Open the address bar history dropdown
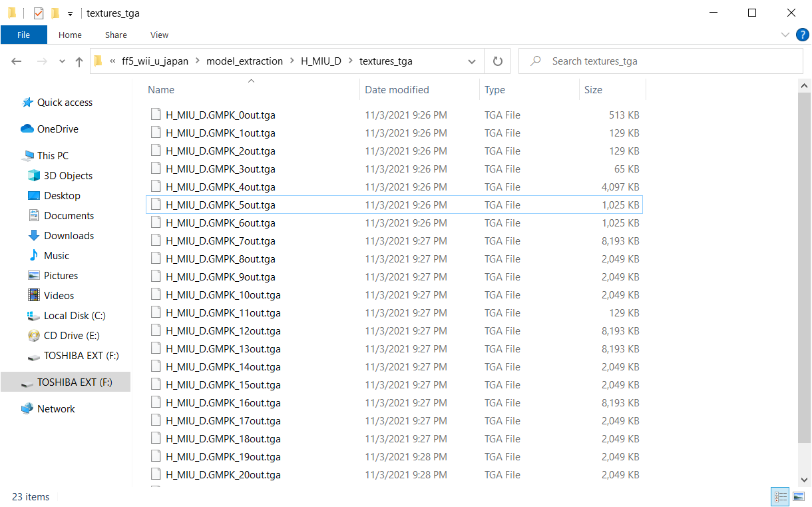The height and width of the screenshot is (507, 812). click(x=472, y=61)
